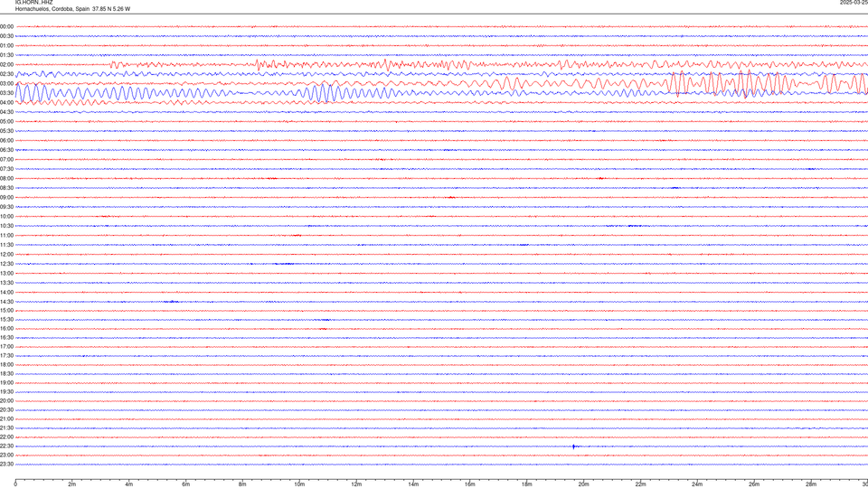Choose the 11:30 row label
Image resolution: width=868 pixels, height=488 pixels.
(6, 245)
